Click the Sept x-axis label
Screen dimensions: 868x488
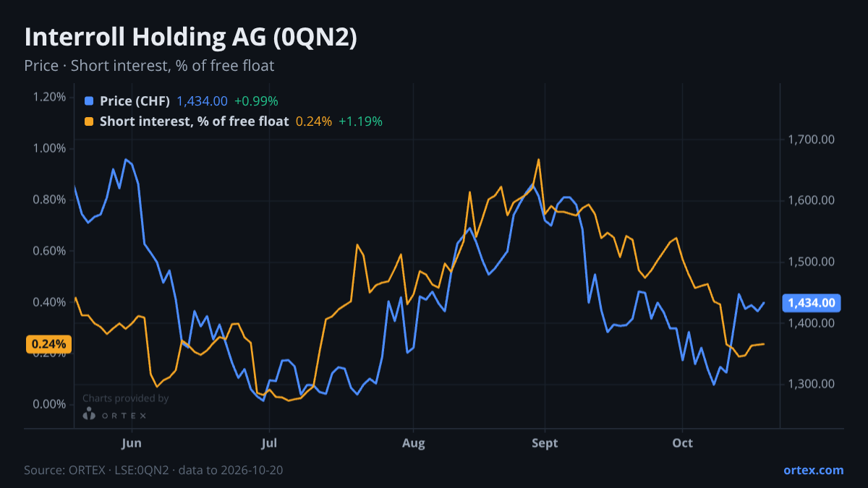545,442
